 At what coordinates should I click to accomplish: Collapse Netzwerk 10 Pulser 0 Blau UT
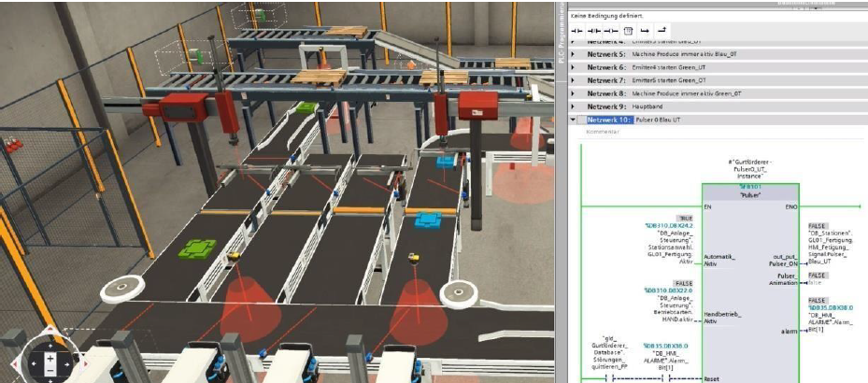[573, 121]
